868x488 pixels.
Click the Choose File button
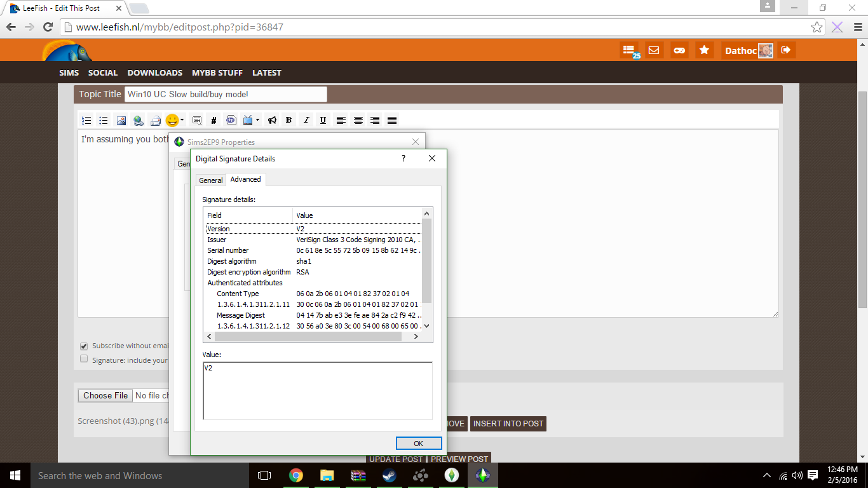[105, 395]
